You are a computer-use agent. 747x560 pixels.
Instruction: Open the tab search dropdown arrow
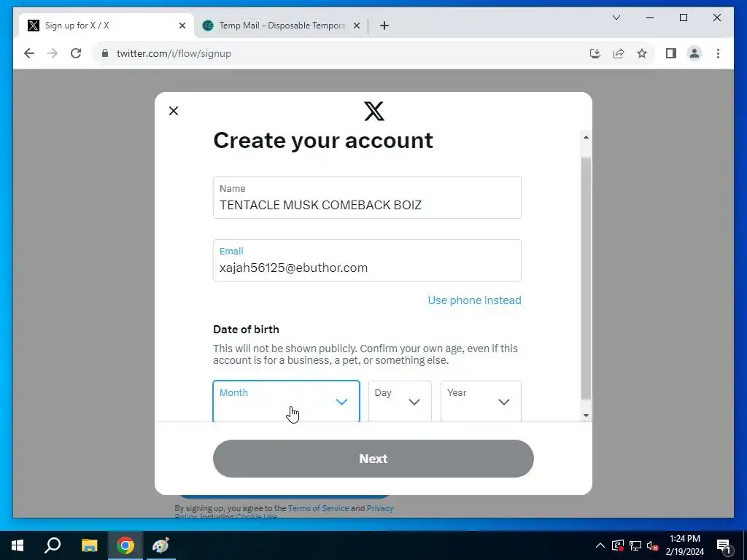[616, 17]
